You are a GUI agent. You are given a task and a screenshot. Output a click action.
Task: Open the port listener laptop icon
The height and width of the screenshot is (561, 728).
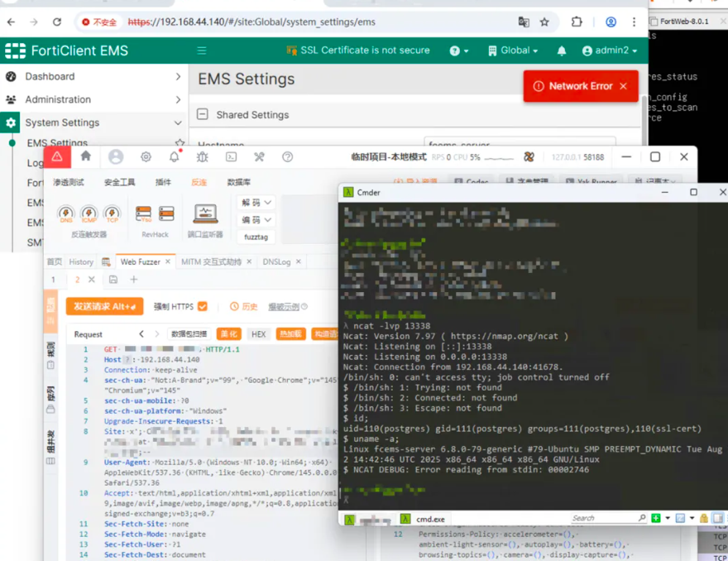[x=205, y=214]
